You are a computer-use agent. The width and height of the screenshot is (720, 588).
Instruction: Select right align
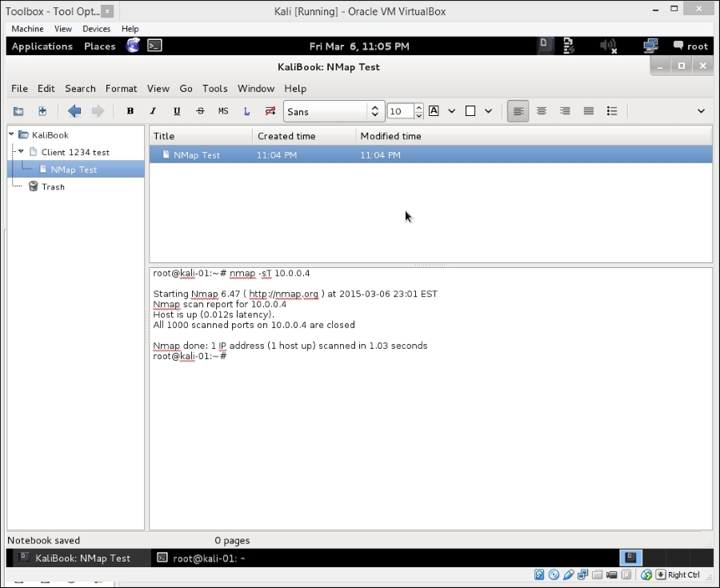click(566, 111)
